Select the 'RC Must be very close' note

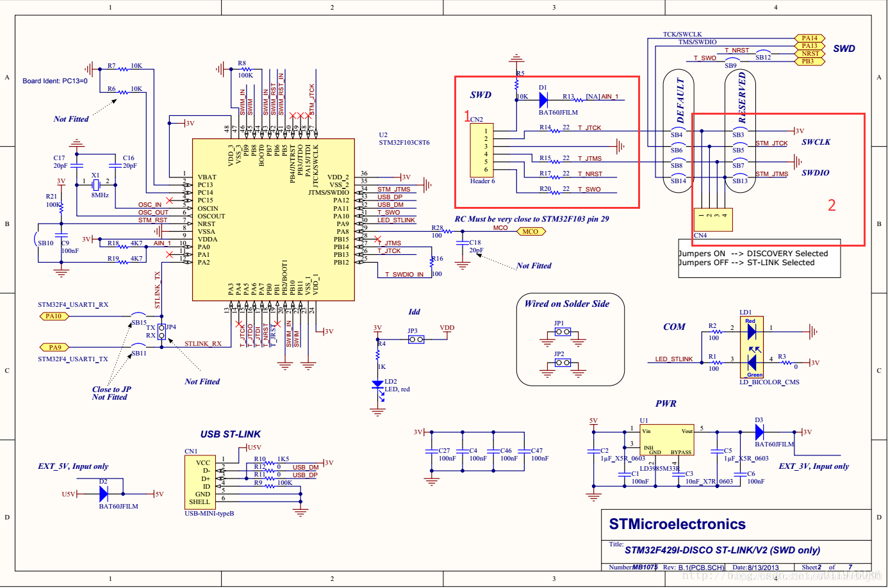(x=532, y=219)
